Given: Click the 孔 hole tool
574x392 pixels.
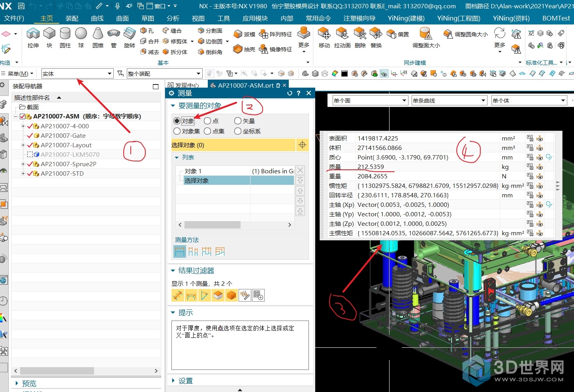Looking at the screenshot, I should (147, 30).
